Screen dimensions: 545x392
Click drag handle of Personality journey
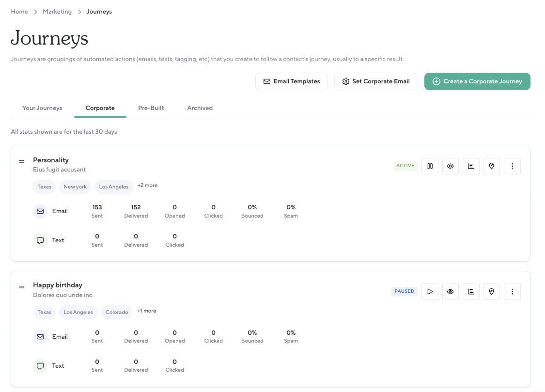21,161
